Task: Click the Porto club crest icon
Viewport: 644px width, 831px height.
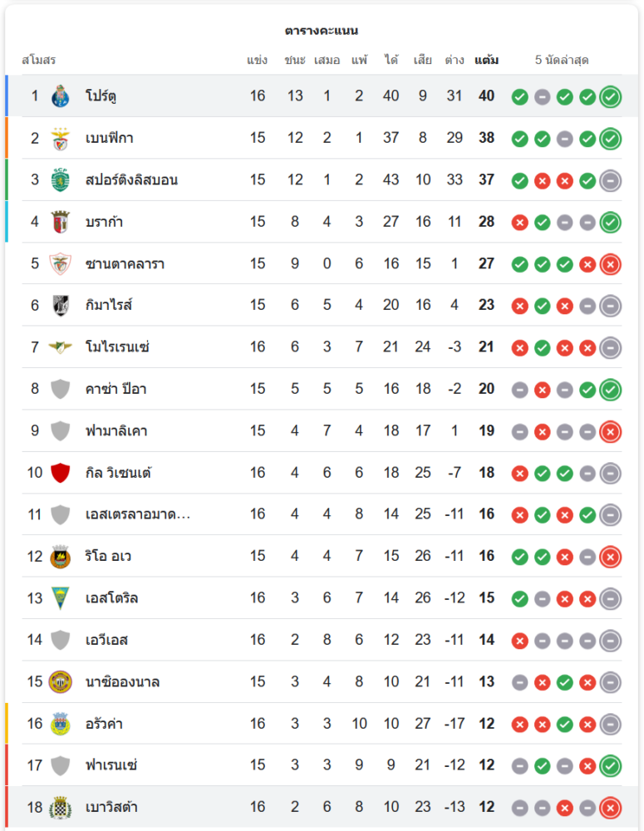Action: (60, 96)
